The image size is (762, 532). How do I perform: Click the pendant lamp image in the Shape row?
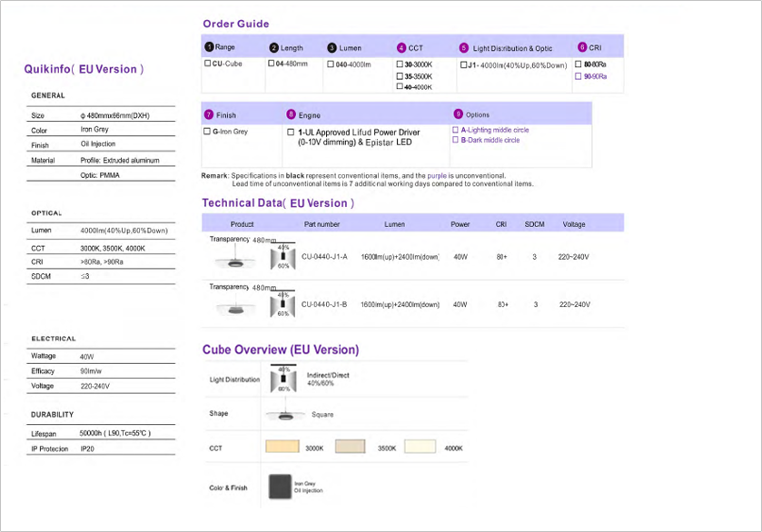(x=283, y=414)
